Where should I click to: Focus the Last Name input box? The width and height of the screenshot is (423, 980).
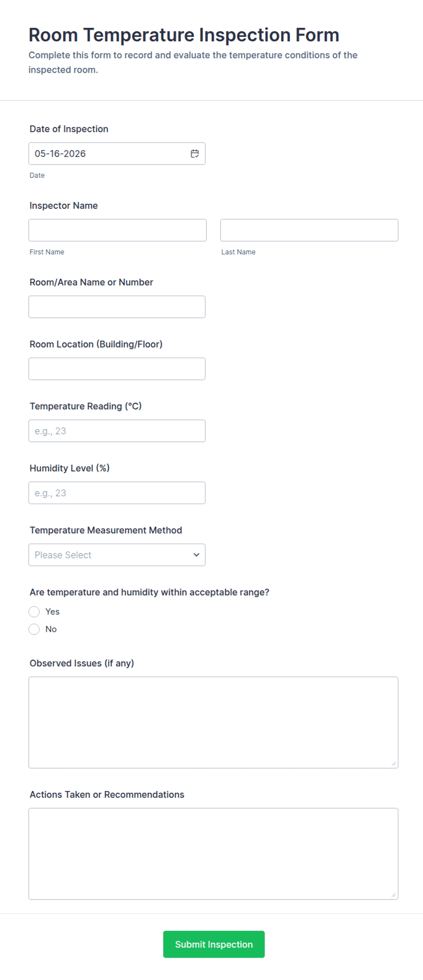coord(309,230)
